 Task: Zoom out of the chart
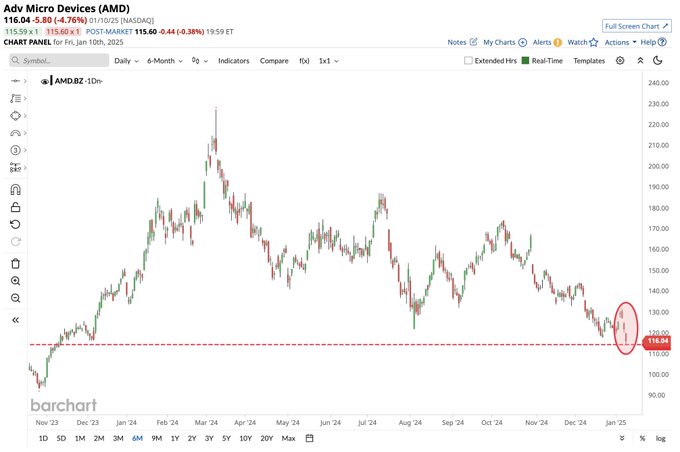click(15, 298)
